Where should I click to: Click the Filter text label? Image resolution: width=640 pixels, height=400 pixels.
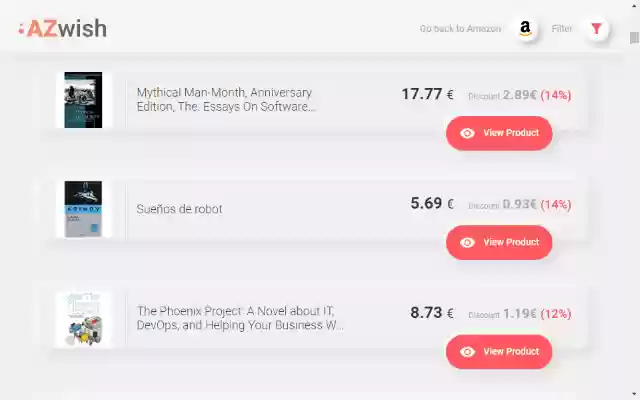click(562, 29)
